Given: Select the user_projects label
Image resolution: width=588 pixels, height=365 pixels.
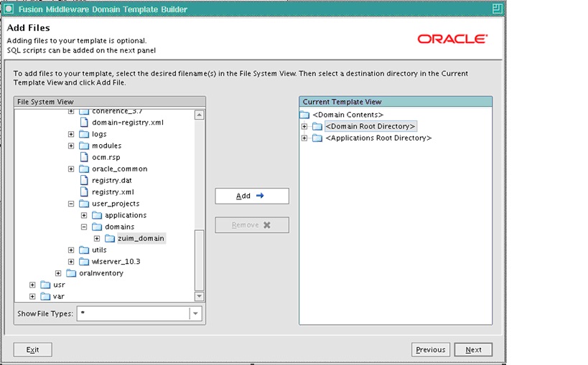Looking at the screenshot, I should point(116,204).
